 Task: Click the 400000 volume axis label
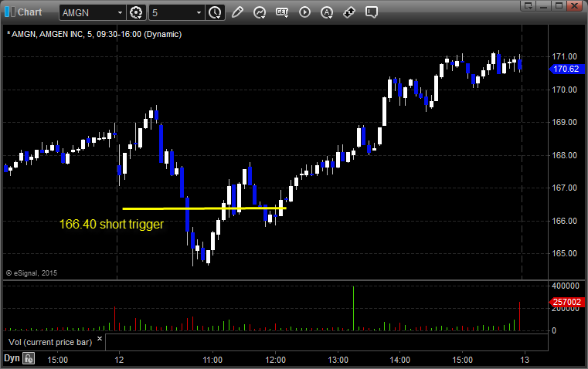(566, 286)
